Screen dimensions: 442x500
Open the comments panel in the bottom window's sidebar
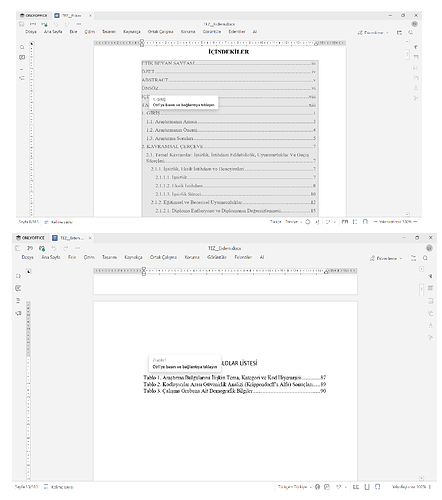point(18,288)
